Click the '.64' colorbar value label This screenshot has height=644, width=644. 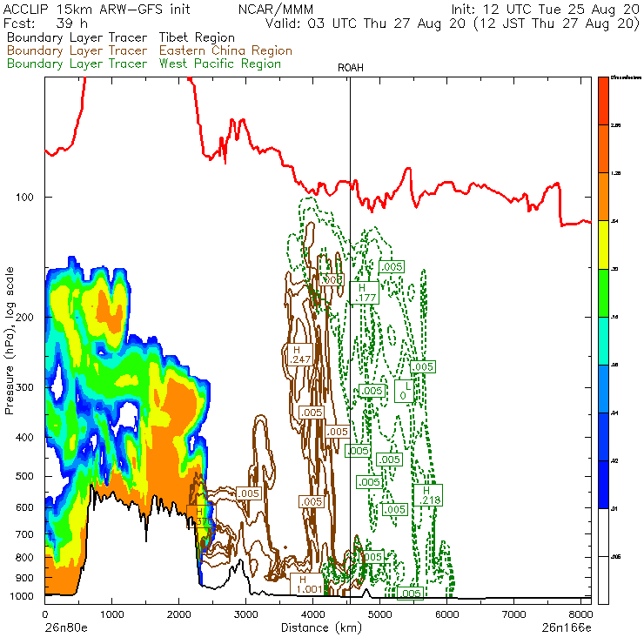click(x=614, y=221)
